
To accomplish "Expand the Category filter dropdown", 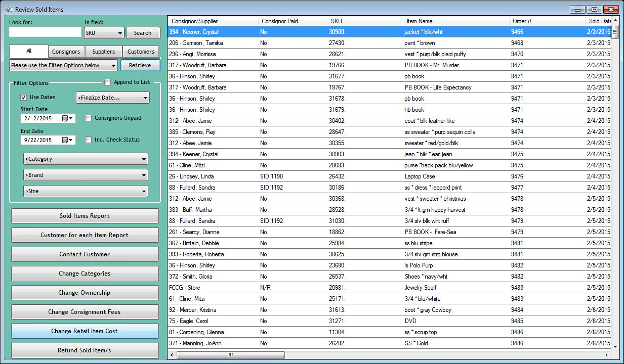I will (86, 159).
